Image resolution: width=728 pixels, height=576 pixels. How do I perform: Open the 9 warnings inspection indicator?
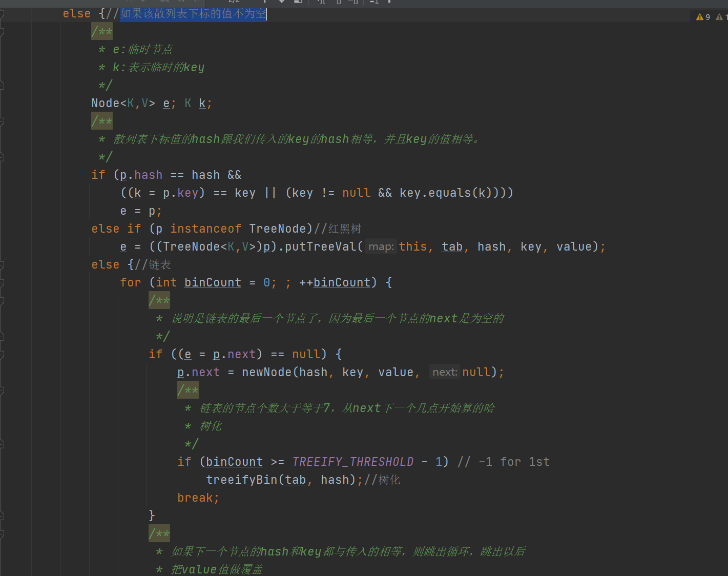tap(703, 17)
